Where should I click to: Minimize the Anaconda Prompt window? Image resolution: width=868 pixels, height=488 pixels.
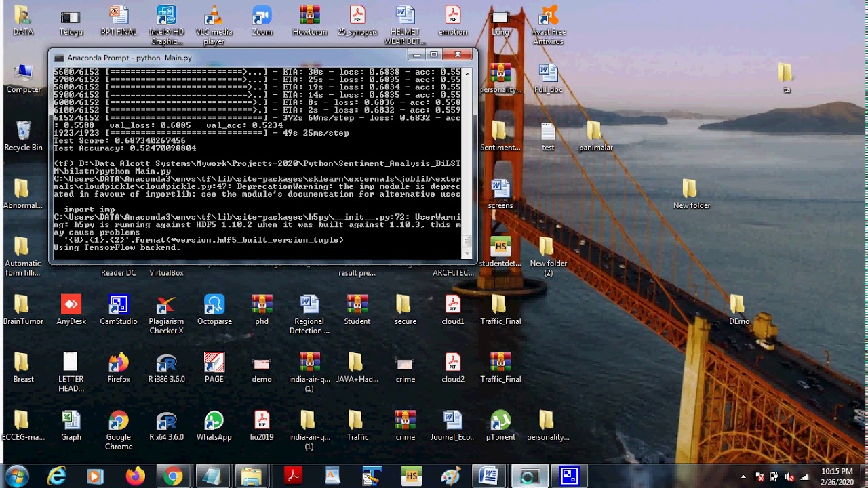tap(418, 54)
